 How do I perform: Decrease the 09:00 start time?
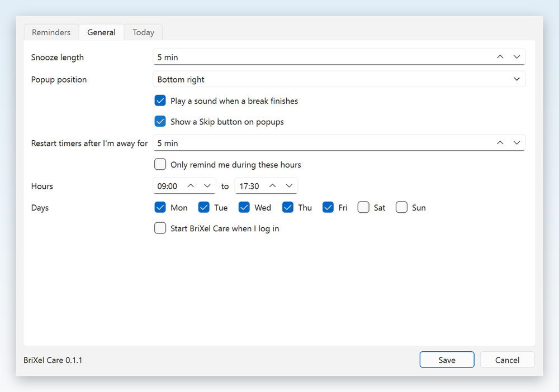click(x=207, y=186)
